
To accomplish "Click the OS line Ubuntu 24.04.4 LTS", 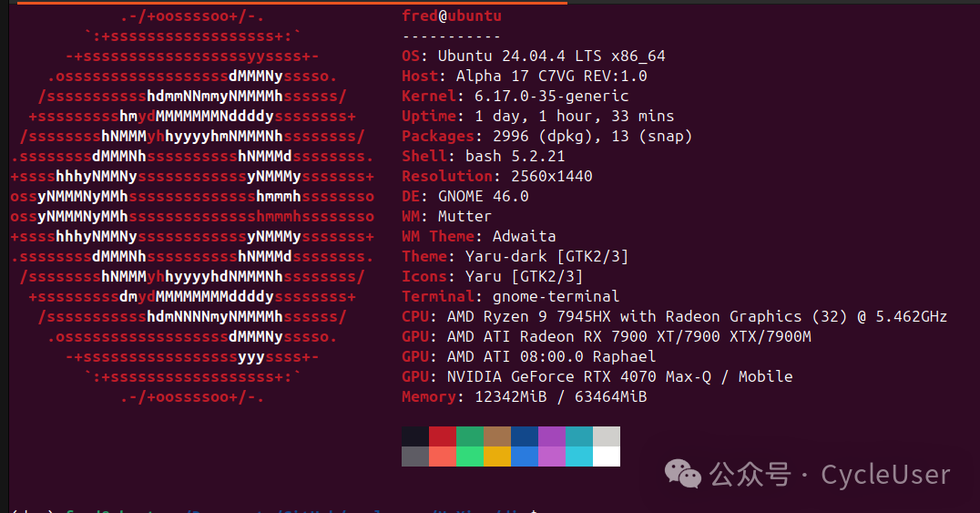I will point(533,56).
